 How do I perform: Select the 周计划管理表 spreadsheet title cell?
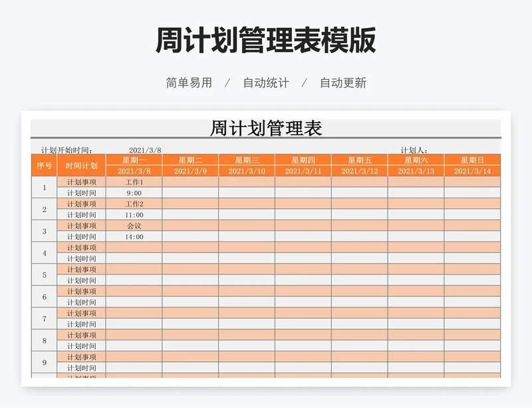coord(266,128)
